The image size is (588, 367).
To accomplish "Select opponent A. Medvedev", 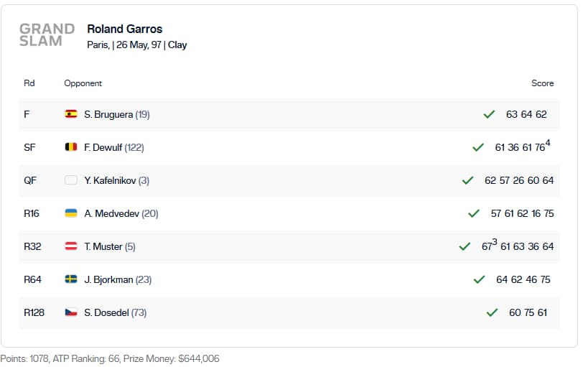I will pyautogui.click(x=111, y=213).
